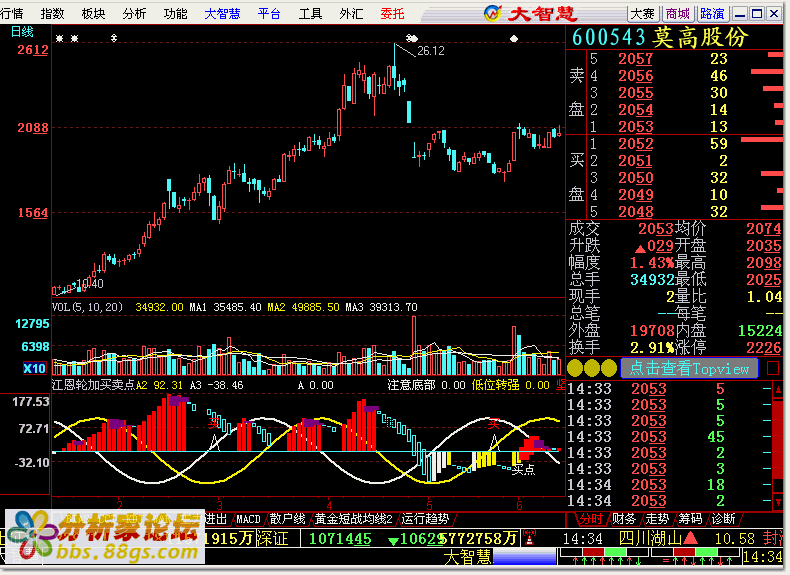
Task: Switch to the 黄金短战均线2 tab
Action: point(353,519)
